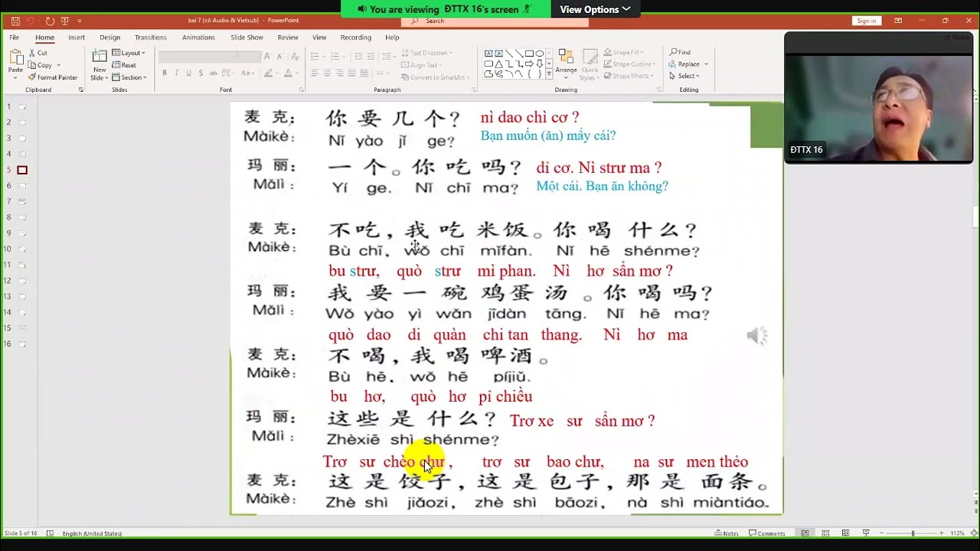
Task: Click the Cut scissors command
Action: click(38, 53)
